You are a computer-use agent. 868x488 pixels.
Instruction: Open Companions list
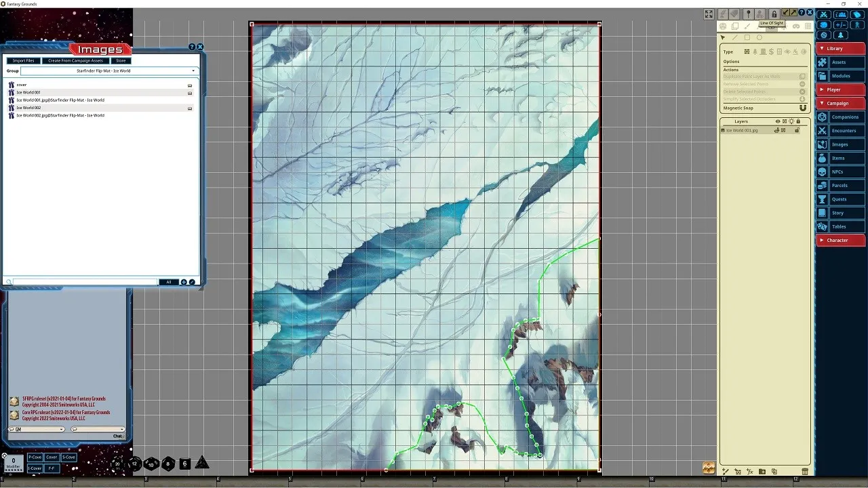point(840,117)
